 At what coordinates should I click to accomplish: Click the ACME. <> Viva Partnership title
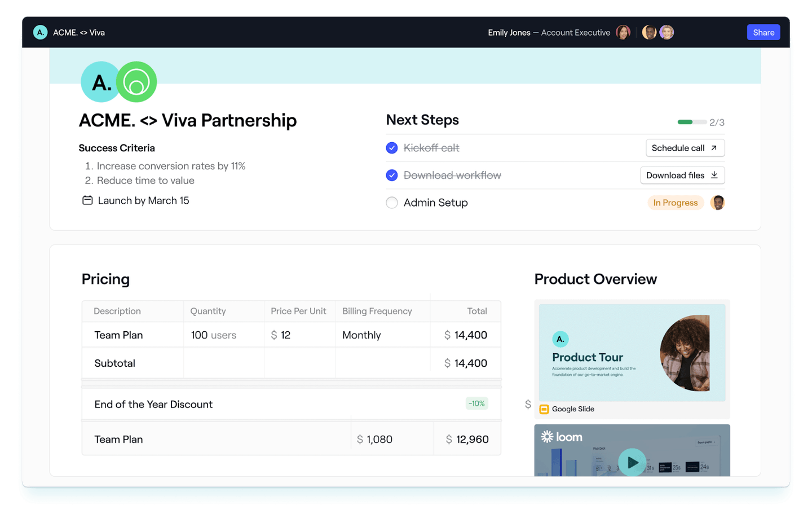click(188, 120)
